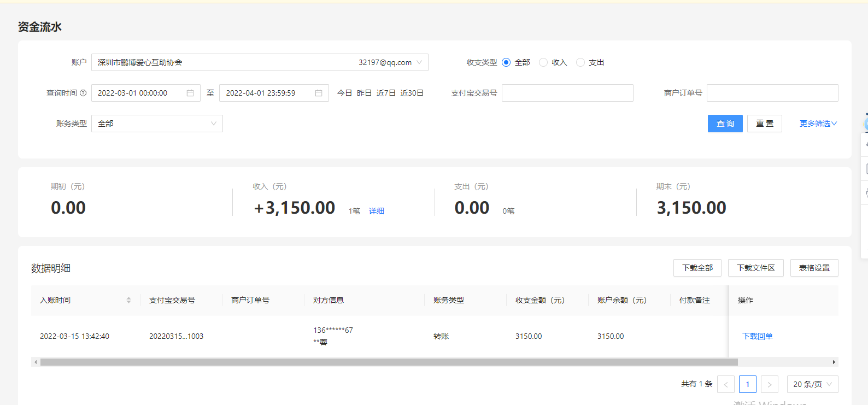868x405 pixels.
Task: Choose the 昨日 quick range
Action: click(364, 93)
